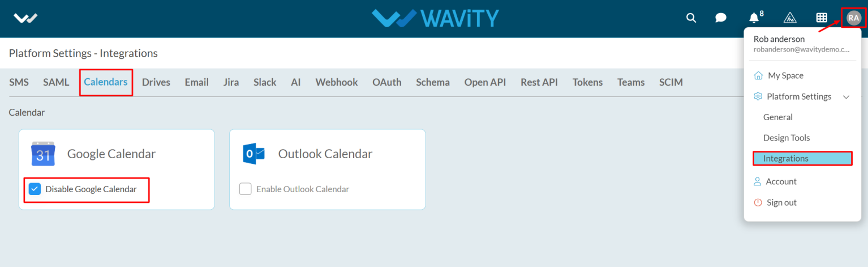
Task: Collapse the Platform Settings chevron
Action: coord(846,97)
